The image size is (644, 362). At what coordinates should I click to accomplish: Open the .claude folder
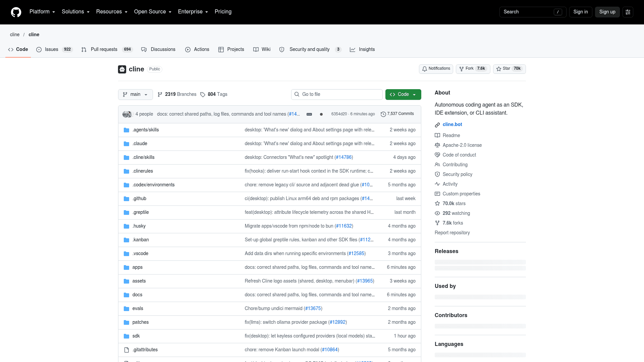[140, 144]
